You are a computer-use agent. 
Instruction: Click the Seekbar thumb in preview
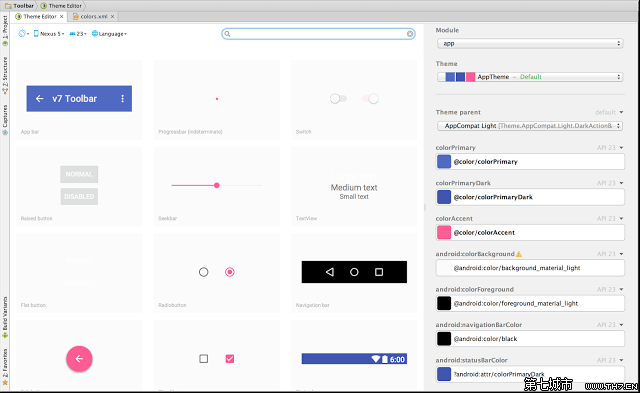[x=217, y=185]
